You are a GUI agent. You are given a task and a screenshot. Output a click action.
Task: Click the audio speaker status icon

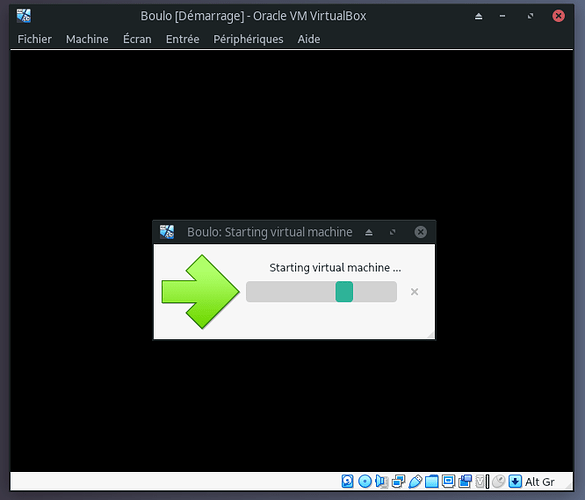[x=382, y=481]
